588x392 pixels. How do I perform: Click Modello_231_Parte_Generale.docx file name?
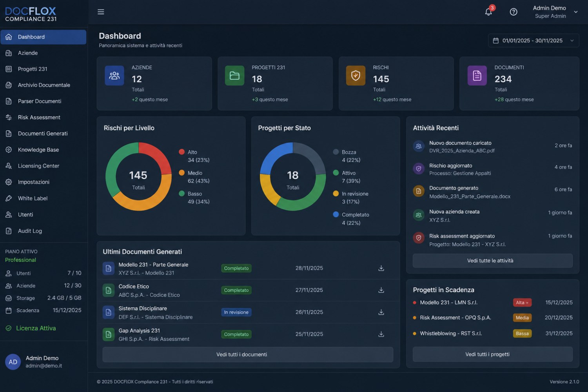[x=470, y=196]
